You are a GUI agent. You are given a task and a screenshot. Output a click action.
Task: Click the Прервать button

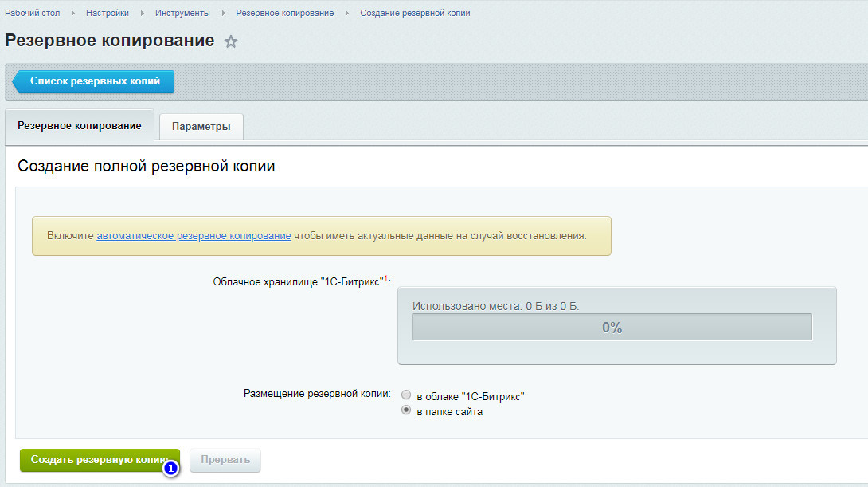(225, 460)
